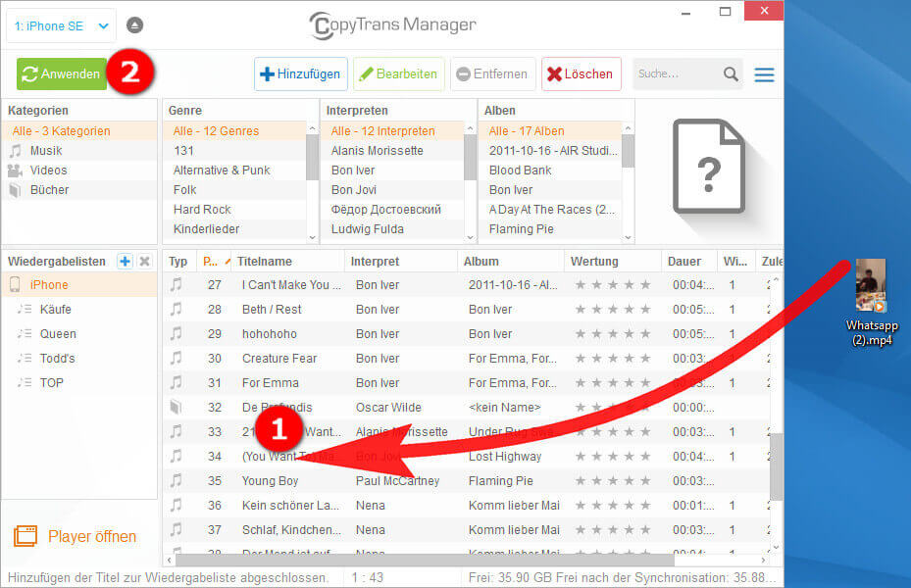Select Alle - 12 Genres
The width and height of the screenshot is (911, 588).
tap(234, 131)
